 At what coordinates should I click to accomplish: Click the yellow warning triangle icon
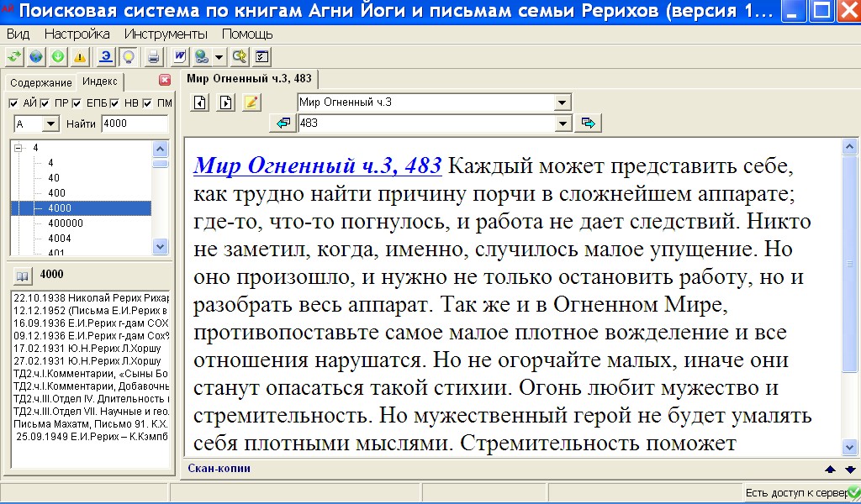(80, 57)
